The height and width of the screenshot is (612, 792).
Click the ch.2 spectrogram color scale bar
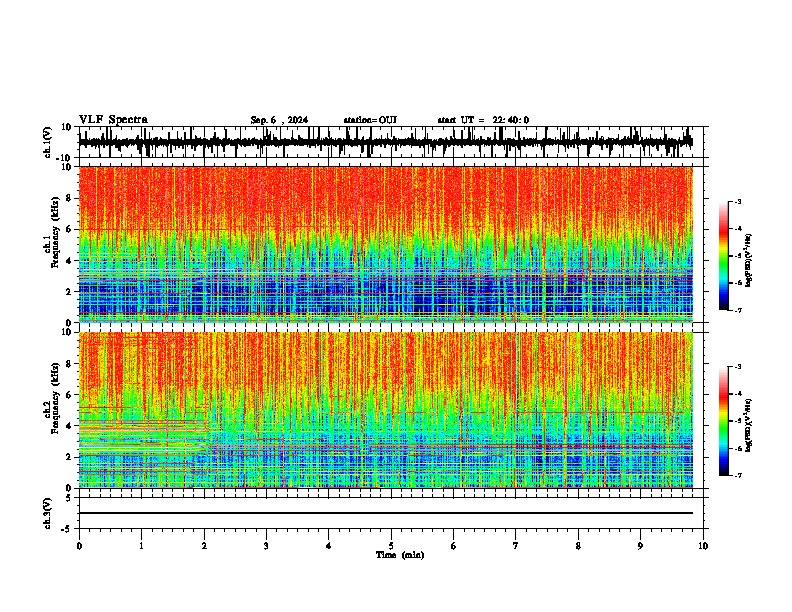pyautogui.click(x=724, y=421)
